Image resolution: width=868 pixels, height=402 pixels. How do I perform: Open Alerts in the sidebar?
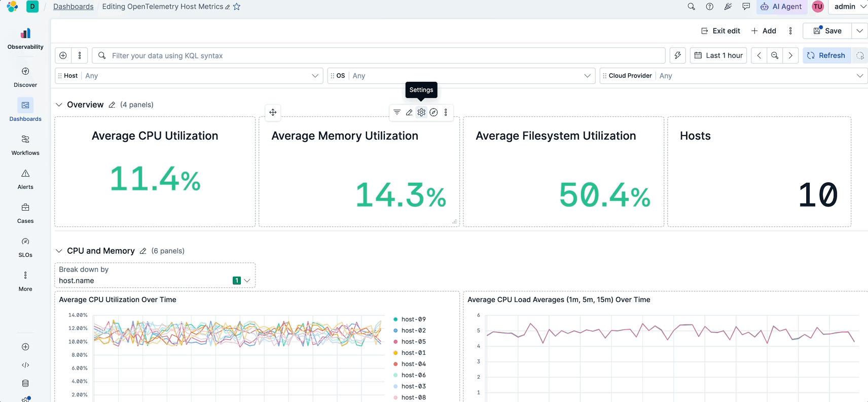click(x=25, y=179)
